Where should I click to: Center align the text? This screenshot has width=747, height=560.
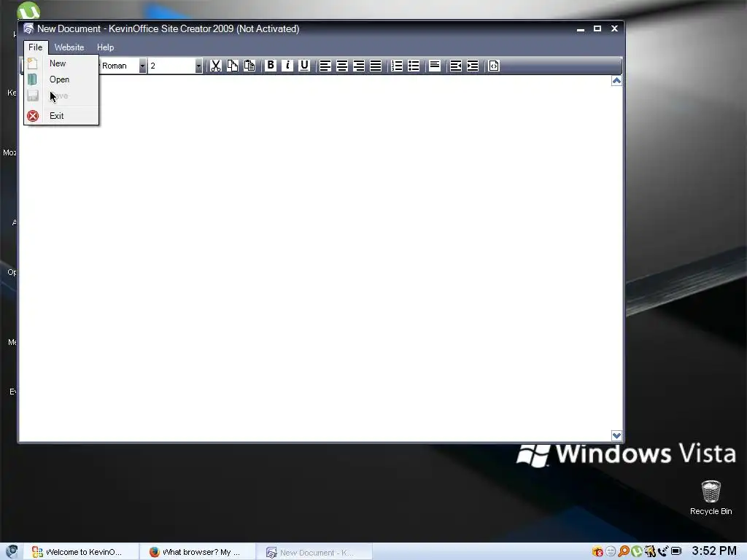(x=342, y=66)
